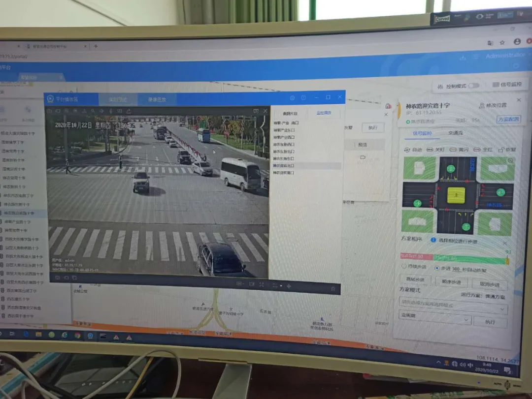Switch to the 录像回放 tab in player
Viewport: 532px width, 399px height.
157,100
